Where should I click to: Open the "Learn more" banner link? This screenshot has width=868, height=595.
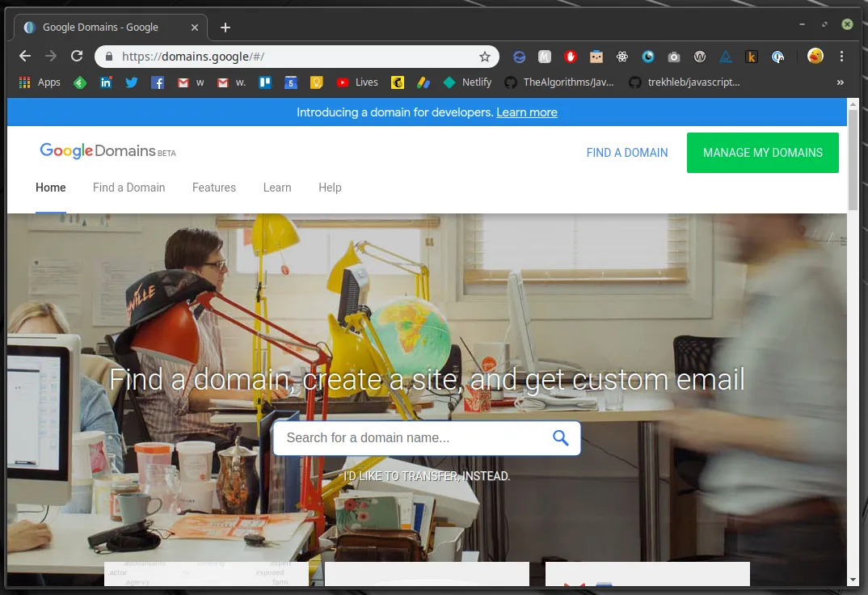point(527,112)
